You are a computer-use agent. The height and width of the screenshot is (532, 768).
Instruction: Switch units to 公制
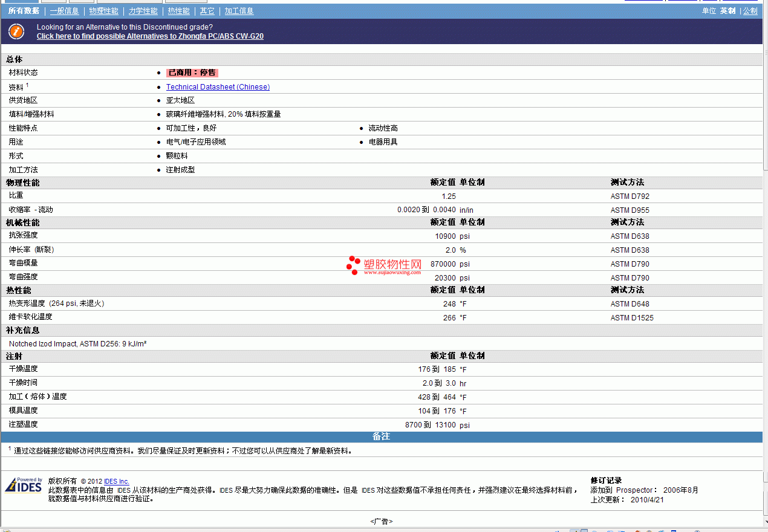[750, 11]
